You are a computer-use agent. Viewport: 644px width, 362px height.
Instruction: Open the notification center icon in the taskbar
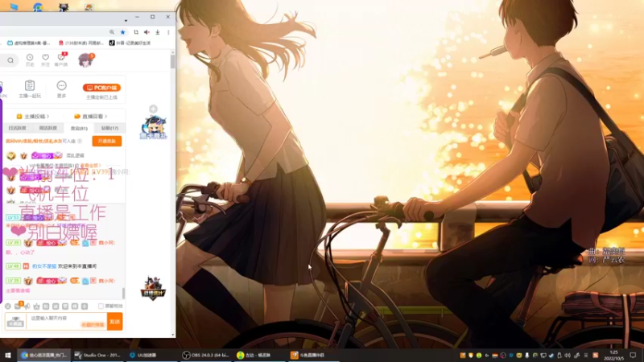[x=633, y=355]
